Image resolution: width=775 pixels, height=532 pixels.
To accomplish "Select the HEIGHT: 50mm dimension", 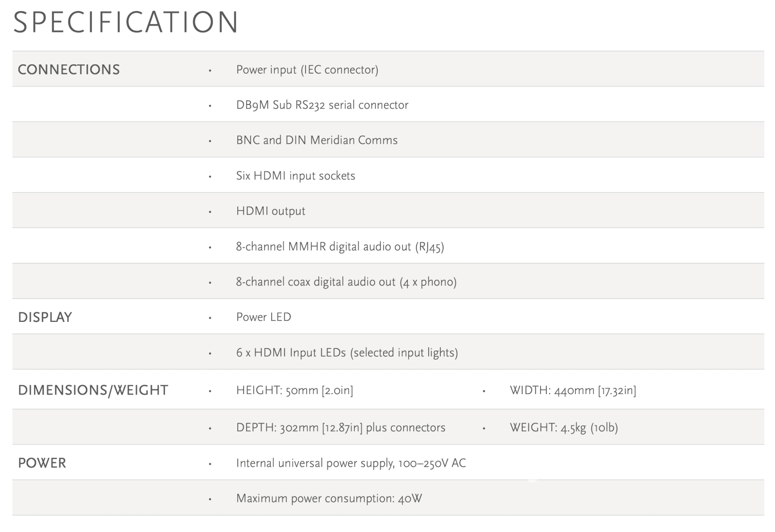I will [x=294, y=390].
